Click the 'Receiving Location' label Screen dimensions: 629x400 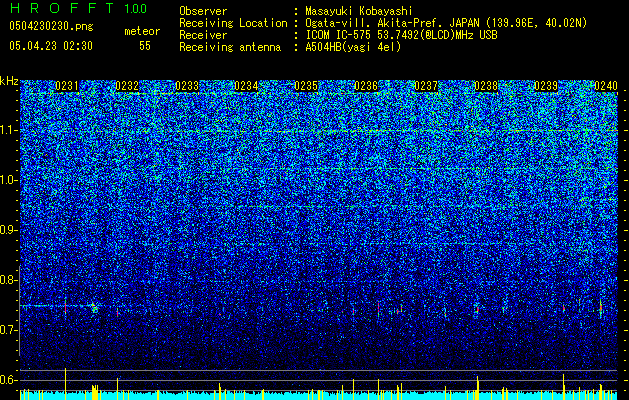pos(233,23)
